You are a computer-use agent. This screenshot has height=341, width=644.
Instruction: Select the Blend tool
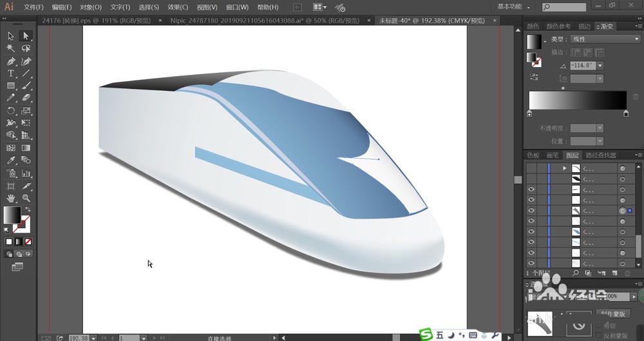pos(26,161)
